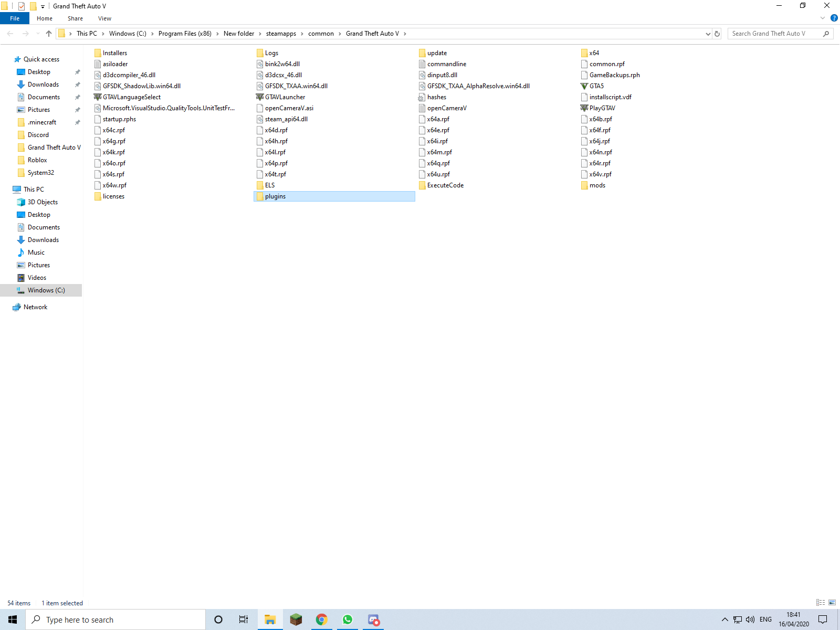The width and height of the screenshot is (840, 630).
Task: Expand the ribbon with chevron
Action: (x=823, y=18)
